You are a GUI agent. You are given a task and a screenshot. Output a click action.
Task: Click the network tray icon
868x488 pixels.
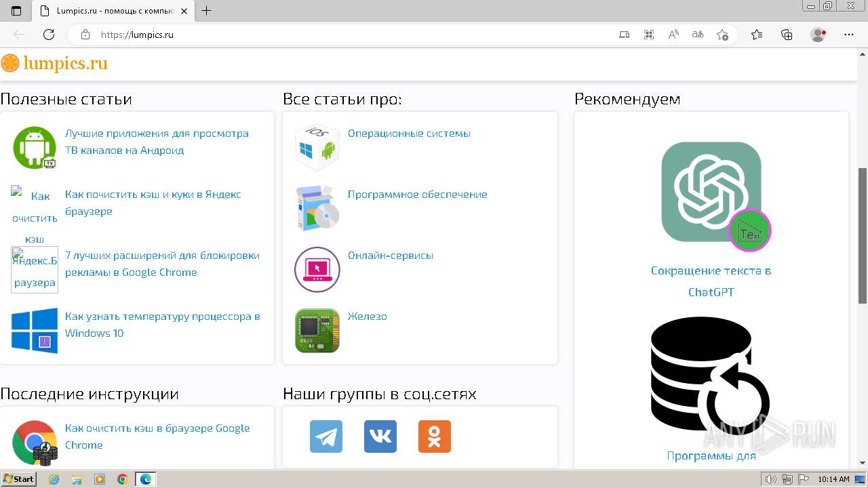787,479
